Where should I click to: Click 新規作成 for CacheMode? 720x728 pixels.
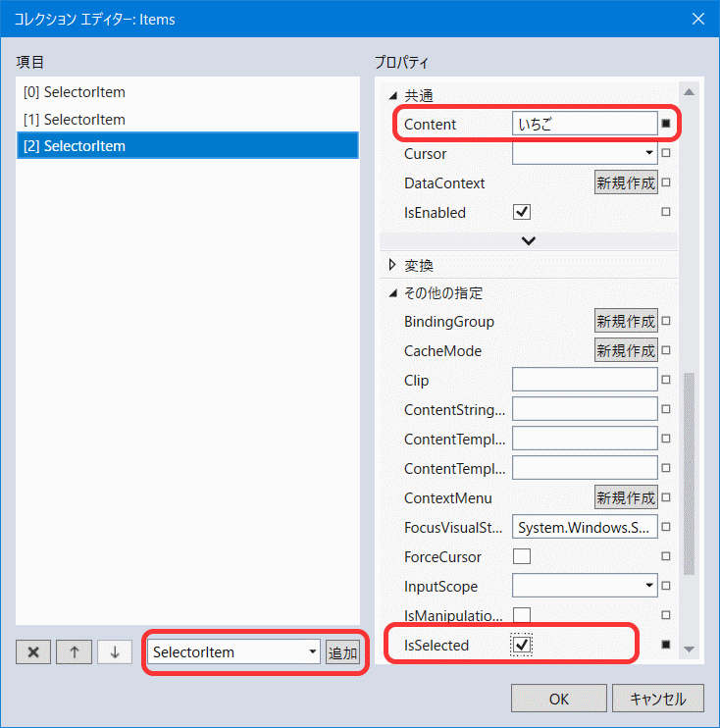tap(626, 350)
